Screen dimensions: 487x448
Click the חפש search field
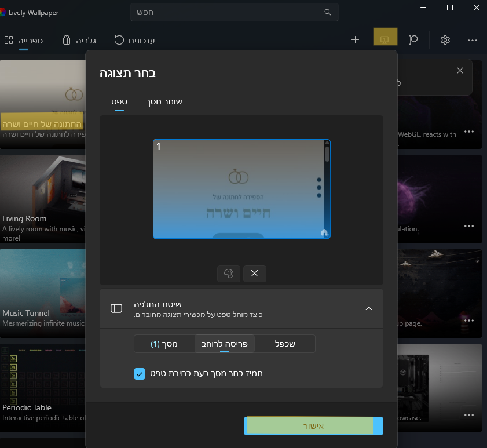coord(234,12)
